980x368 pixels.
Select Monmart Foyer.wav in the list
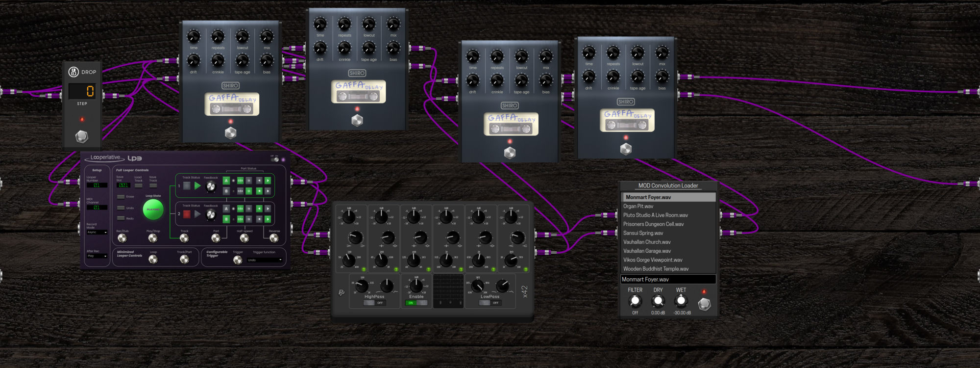(x=668, y=197)
